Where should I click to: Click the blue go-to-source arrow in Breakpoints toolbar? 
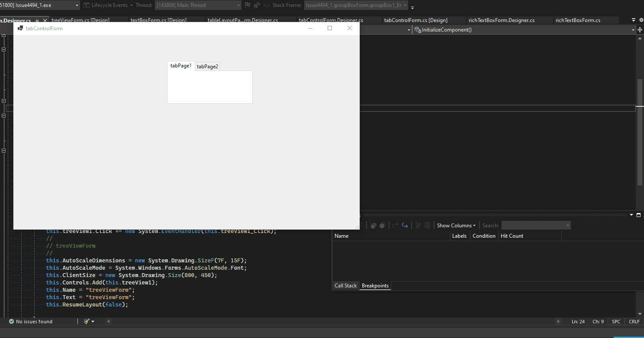click(x=405, y=225)
